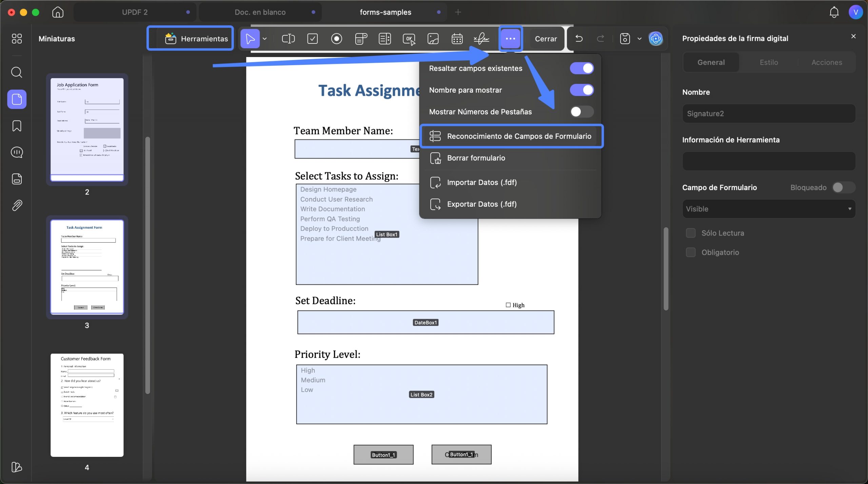Expand the select tool dropdown arrow
Image resolution: width=868 pixels, height=484 pixels.
(265, 39)
